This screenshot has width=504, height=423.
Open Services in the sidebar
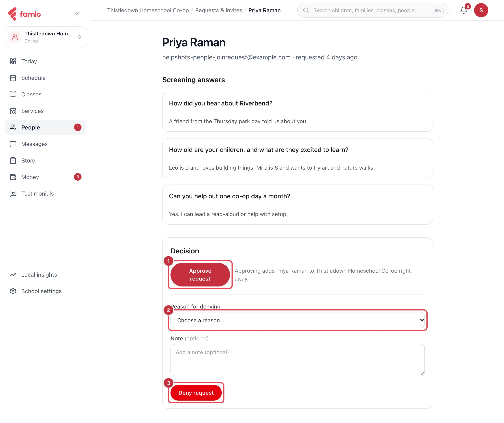coord(45,111)
